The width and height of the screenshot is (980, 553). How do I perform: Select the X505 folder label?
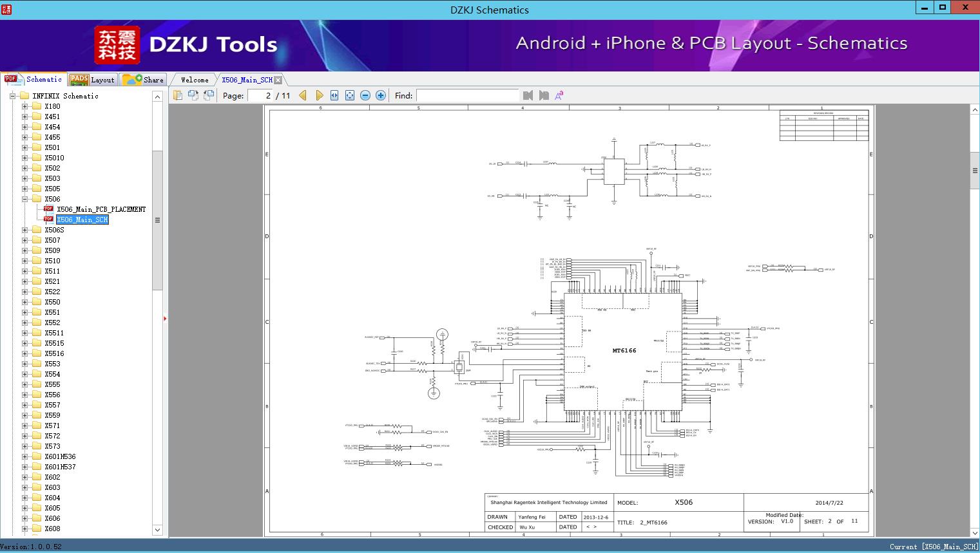(x=52, y=189)
